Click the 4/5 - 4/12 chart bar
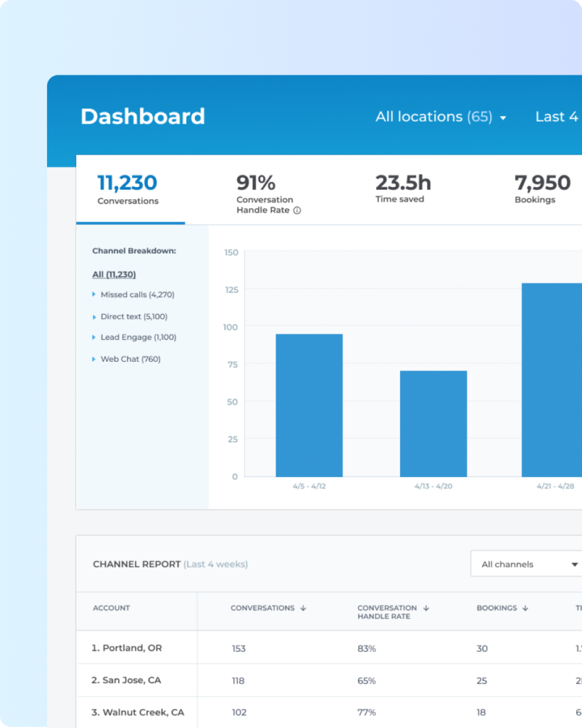The height and width of the screenshot is (728, 582). pos(309,405)
